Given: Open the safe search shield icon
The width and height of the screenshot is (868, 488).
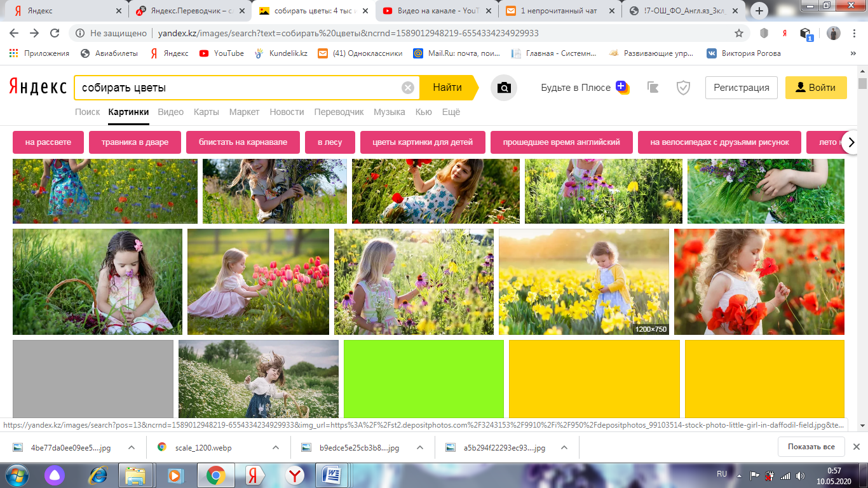Looking at the screenshot, I should [683, 88].
